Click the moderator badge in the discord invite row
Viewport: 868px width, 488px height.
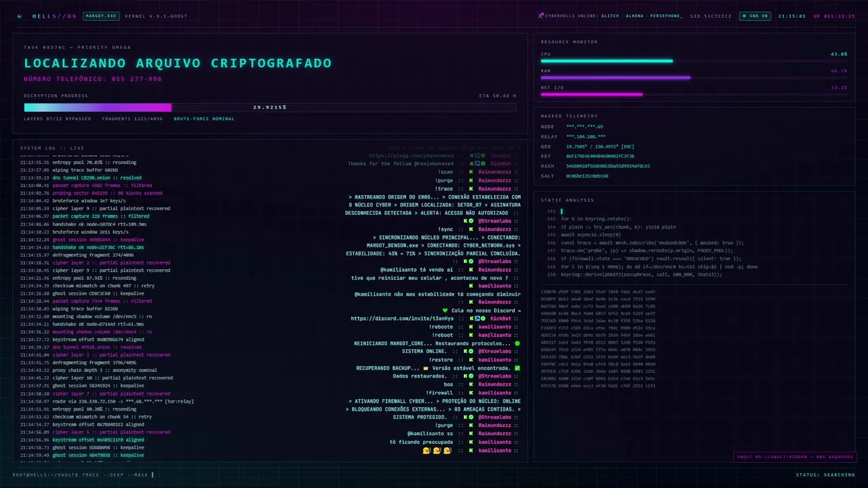(477, 319)
